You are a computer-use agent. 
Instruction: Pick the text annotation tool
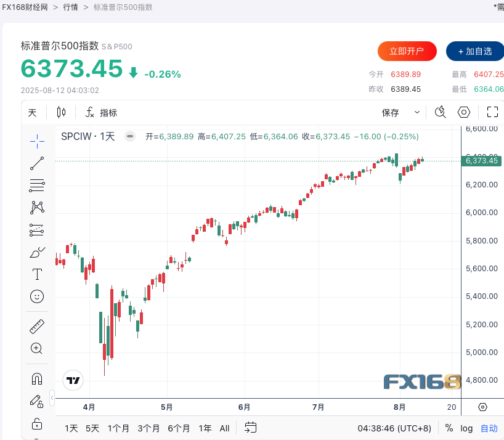coord(37,274)
